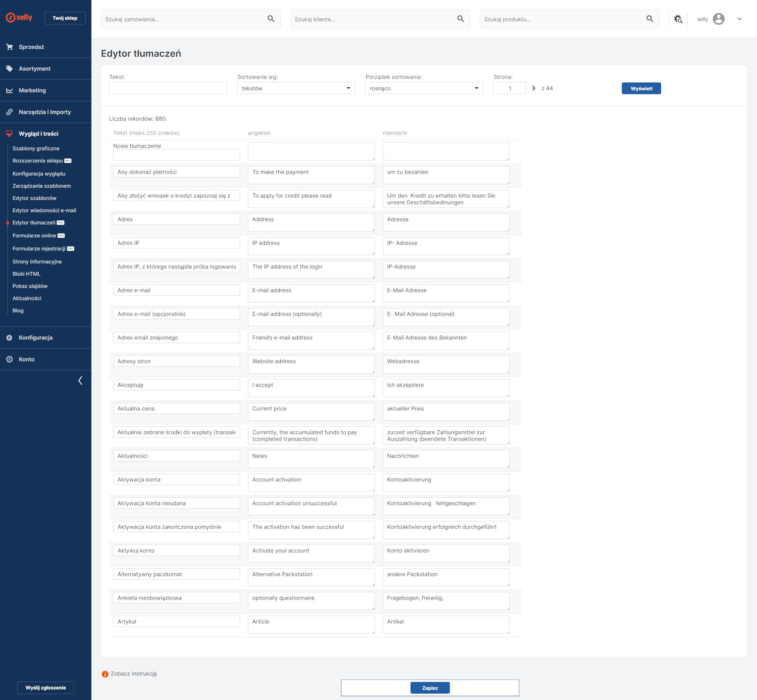757x700 pixels.
Task: Click the Nowe tłumaczenie text input
Action: coord(177,155)
